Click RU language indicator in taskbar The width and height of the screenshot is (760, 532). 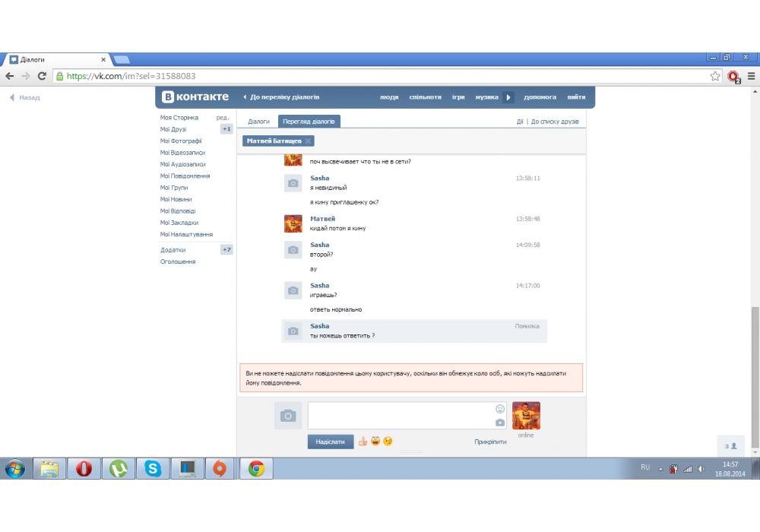[645, 467]
